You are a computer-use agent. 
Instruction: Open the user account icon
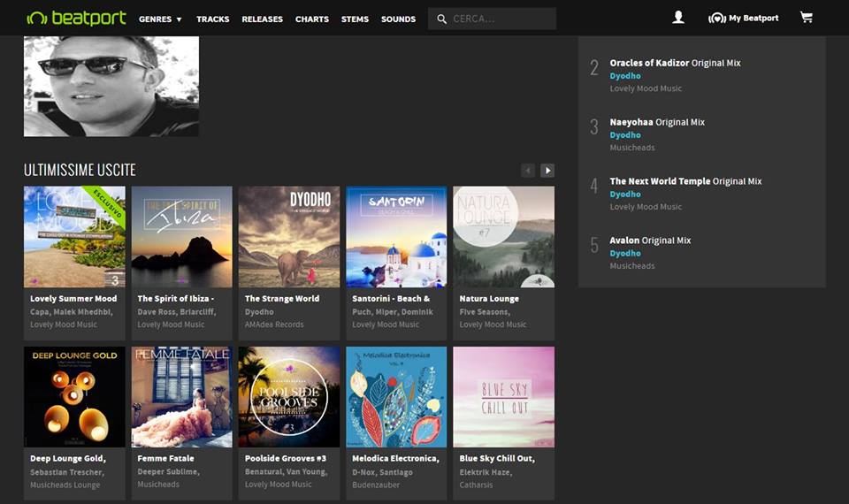pyautogui.click(x=678, y=18)
